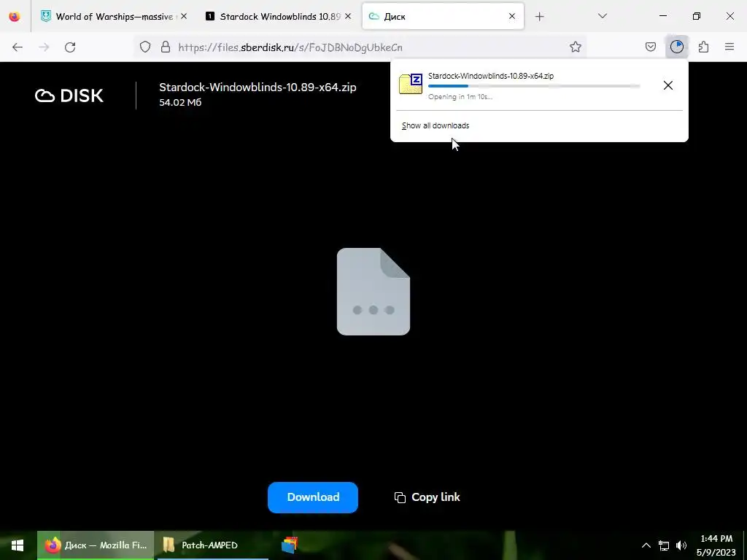Reload the current page
This screenshot has width=747, height=560.
pyautogui.click(x=70, y=47)
